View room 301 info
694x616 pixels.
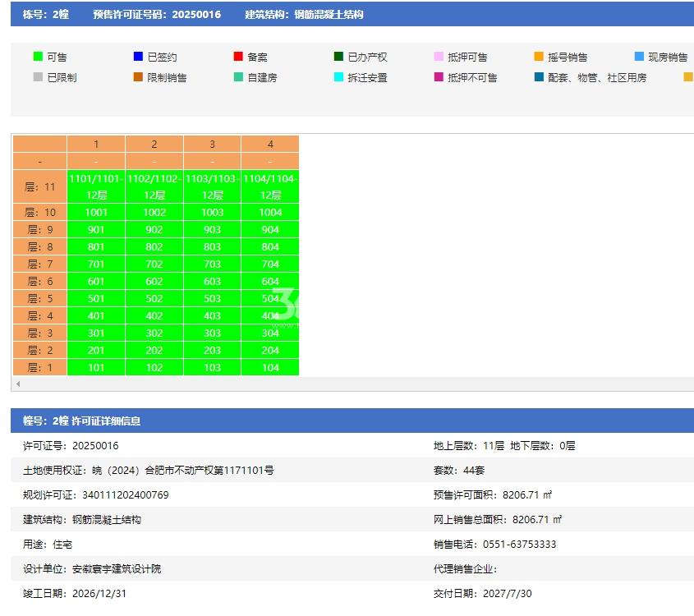[96, 333]
